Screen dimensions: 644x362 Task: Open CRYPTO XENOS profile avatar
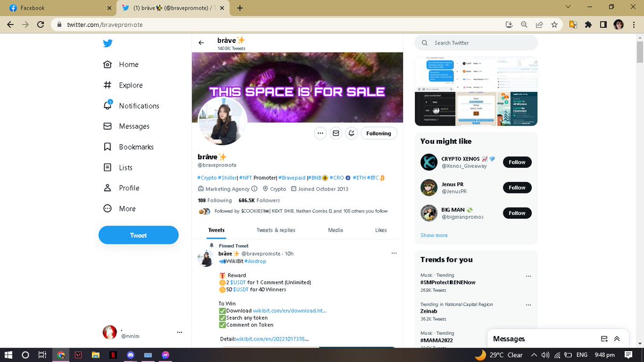click(x=429, y=162)
